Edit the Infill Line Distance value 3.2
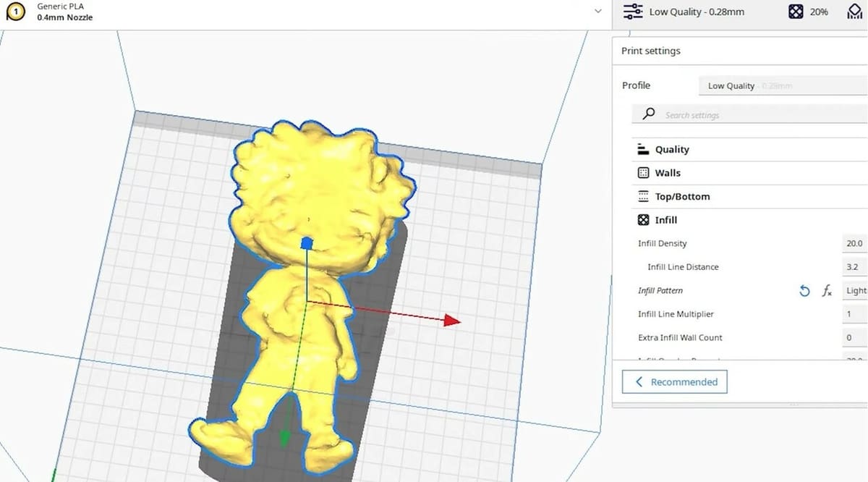The width and height of the screenshot is (868, 482). (856, 267)
